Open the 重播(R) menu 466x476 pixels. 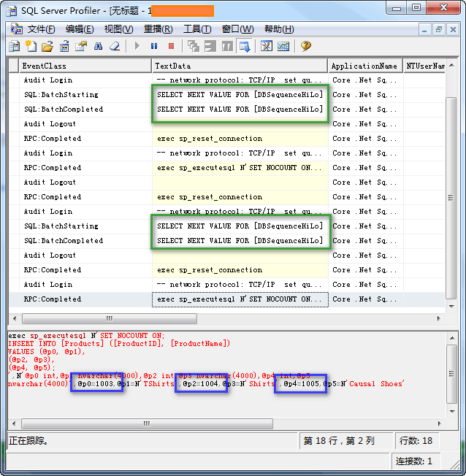158,29
